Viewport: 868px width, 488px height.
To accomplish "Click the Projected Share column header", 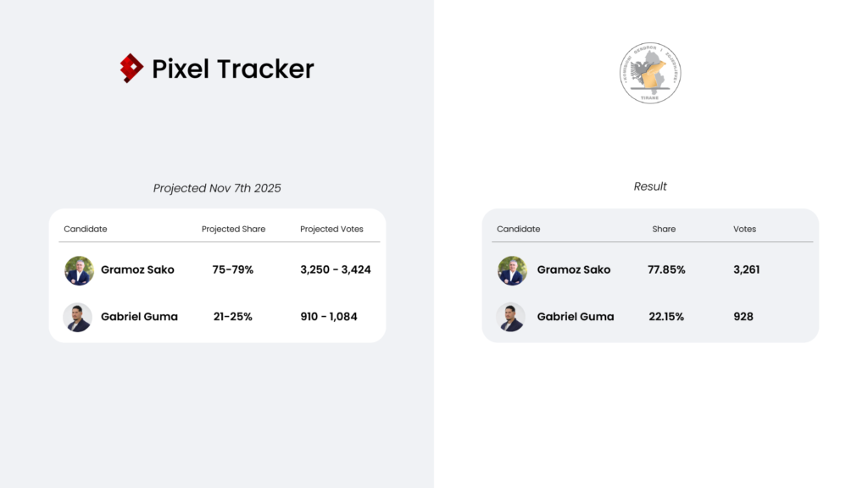I will click(x=233, y=230).
